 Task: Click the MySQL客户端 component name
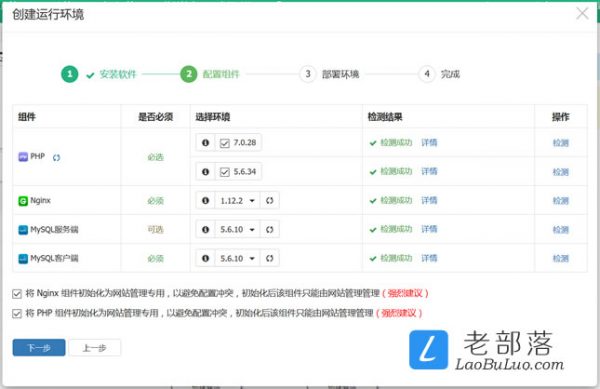tap(54, 258)
